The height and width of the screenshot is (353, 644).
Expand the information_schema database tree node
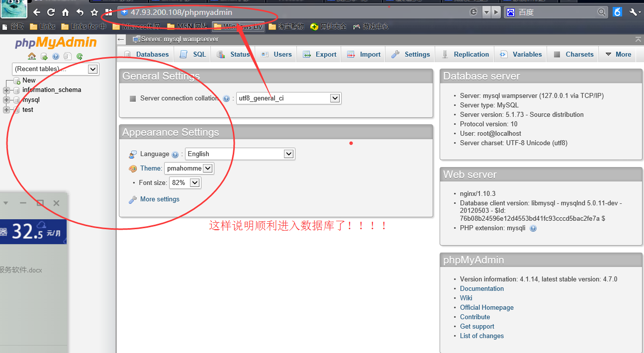(6, 90)
